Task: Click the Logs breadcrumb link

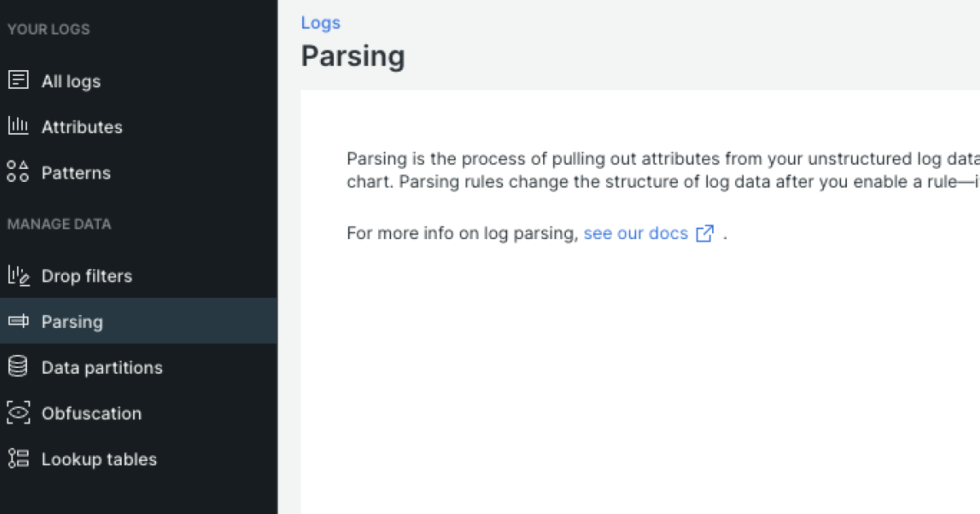Action: click(x=320, y=22)
